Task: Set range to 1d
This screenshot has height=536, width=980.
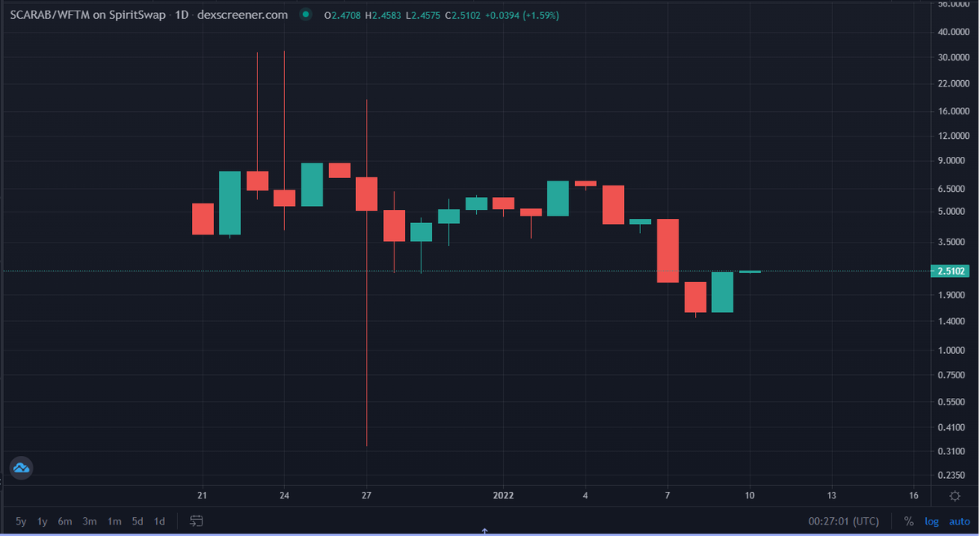Action: pos(160,520)
